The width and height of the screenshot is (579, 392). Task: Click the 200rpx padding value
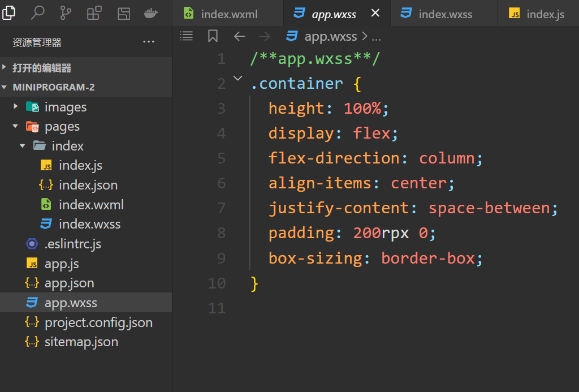[381, 232]
